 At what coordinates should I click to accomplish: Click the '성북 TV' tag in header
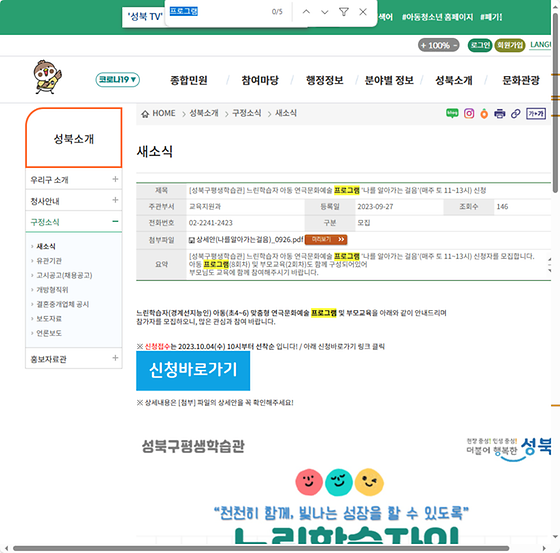(144, 17)
